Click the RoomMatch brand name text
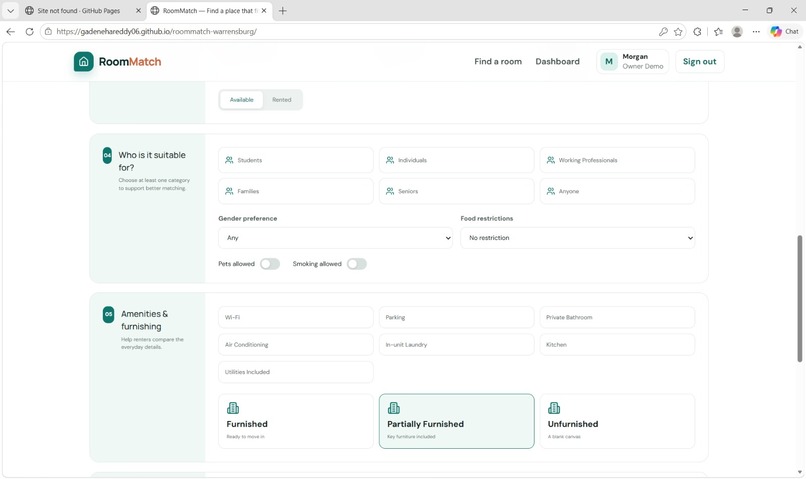806x479 pixels. (x=130, y=62)
